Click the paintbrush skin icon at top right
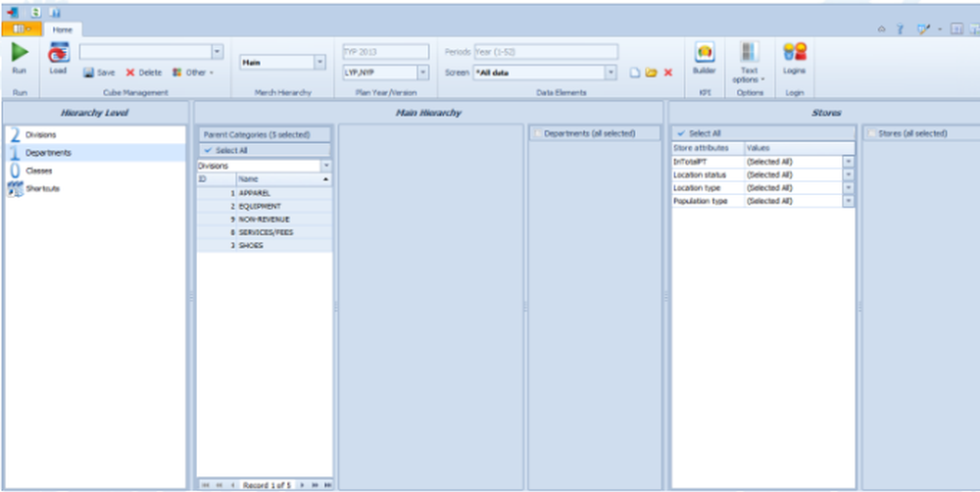This screenshot has width=980, height=492. click(x=923, y=28)
